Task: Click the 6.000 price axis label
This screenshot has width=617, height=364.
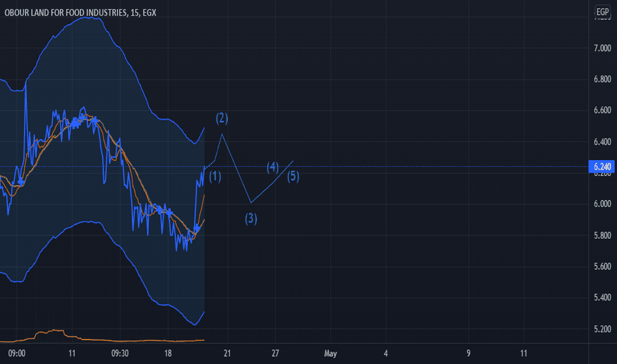Action: coord(602,204)
